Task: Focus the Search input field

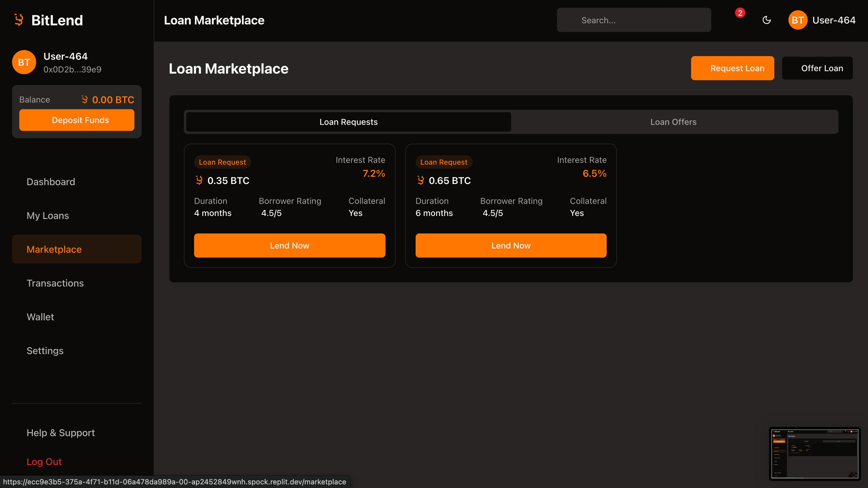Action: tap(634, 20)
